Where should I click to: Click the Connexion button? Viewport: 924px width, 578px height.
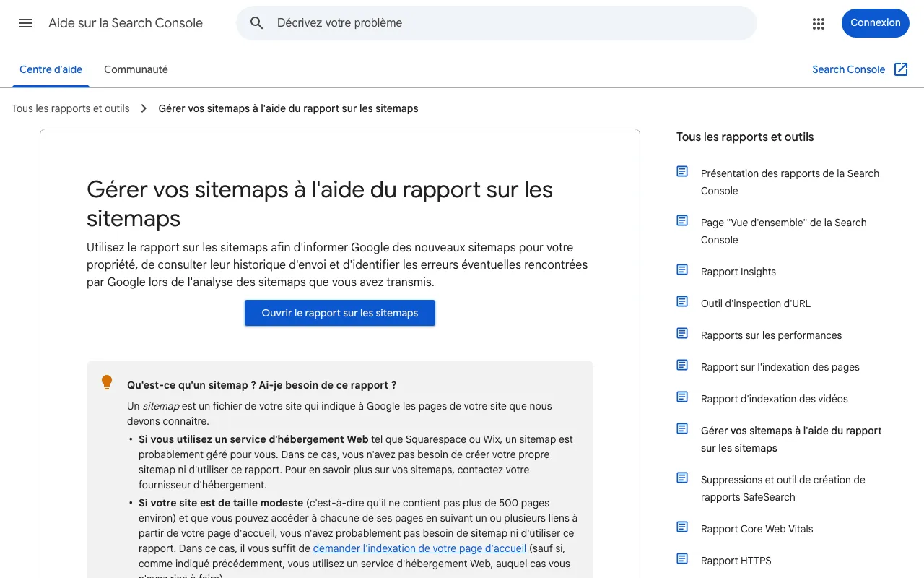(x=876, y=23)
